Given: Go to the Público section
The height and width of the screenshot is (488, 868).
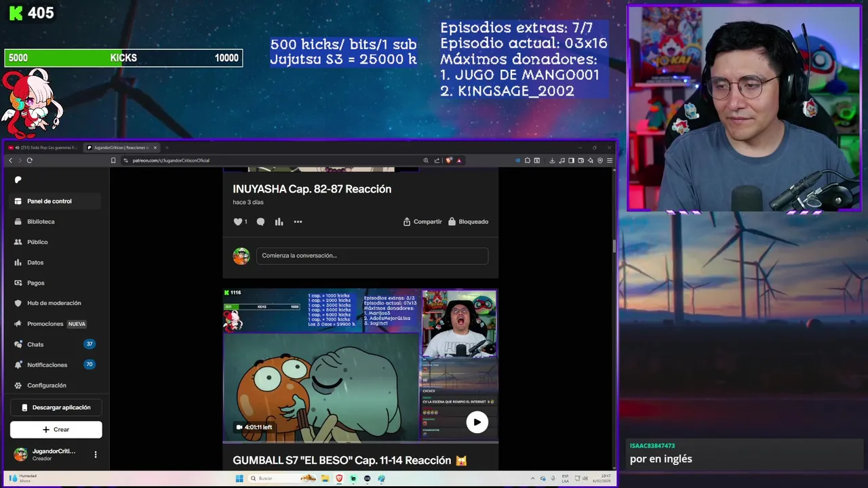Looking at the screenshot, I should tap(56, 242).
